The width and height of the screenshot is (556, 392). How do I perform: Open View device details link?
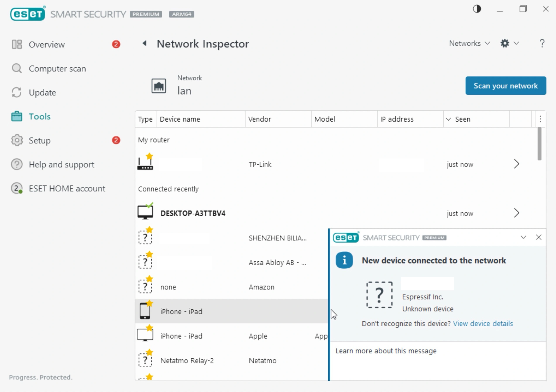(483, 324)
